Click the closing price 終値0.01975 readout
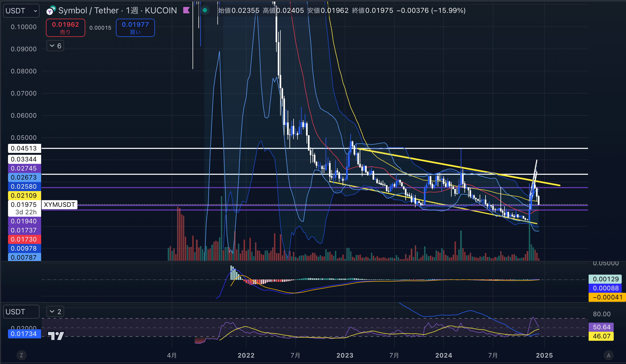 tap(373, 10)
